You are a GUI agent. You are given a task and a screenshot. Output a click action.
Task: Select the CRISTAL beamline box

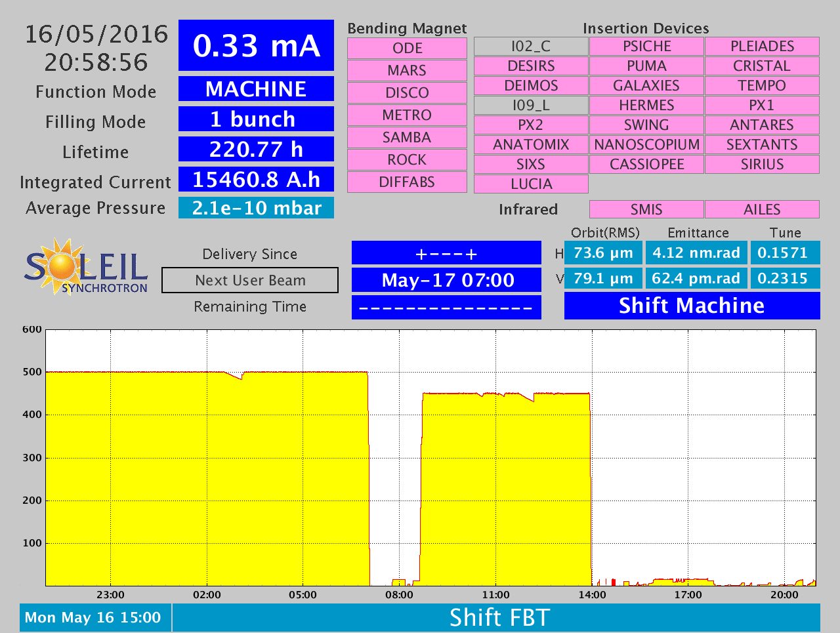(x=762, y=66)
